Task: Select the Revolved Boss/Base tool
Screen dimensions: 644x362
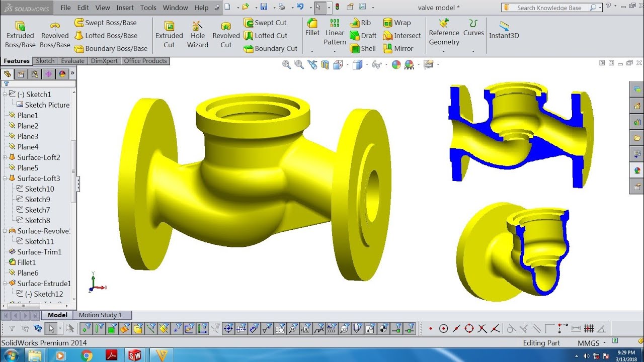Action: click(x=55, y=35)
